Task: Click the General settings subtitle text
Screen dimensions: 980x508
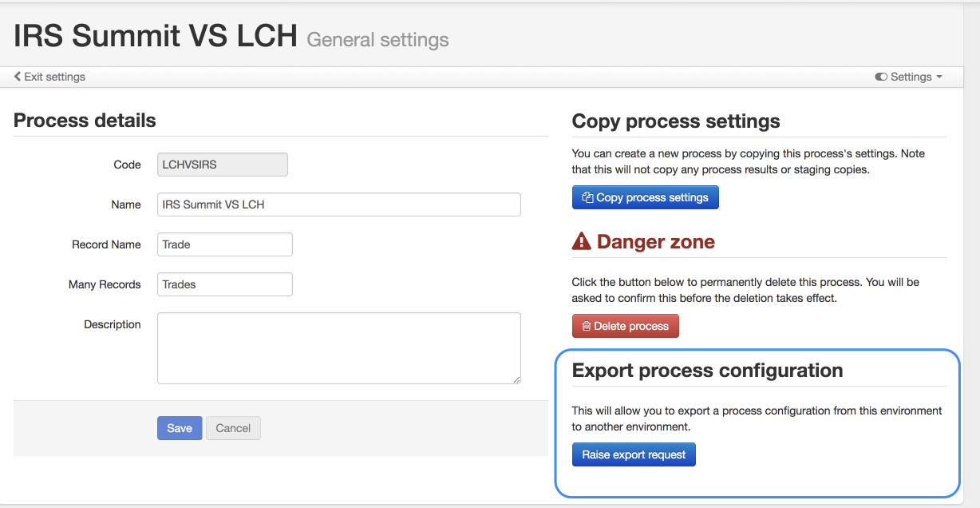Action: tap(377, 39)
